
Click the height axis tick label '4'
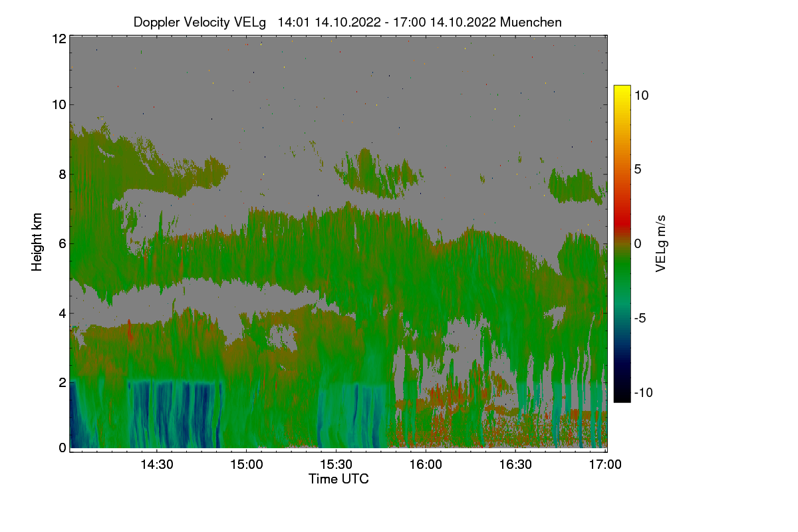(x=63, y=313)
